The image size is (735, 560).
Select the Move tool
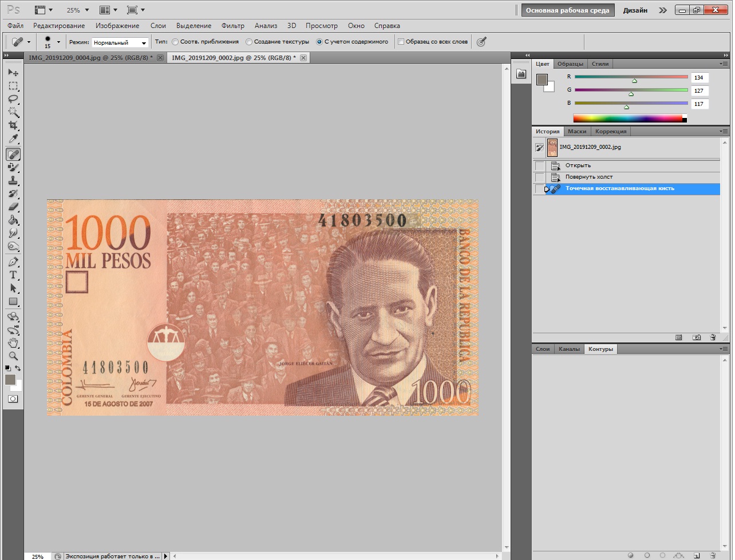coord(13,73)
